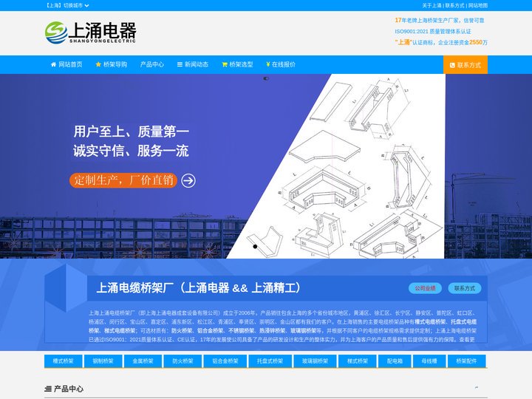Click the slogan 用户至上、质量第一
This screenshot has width=532, height=399.
tap(132, 132)
